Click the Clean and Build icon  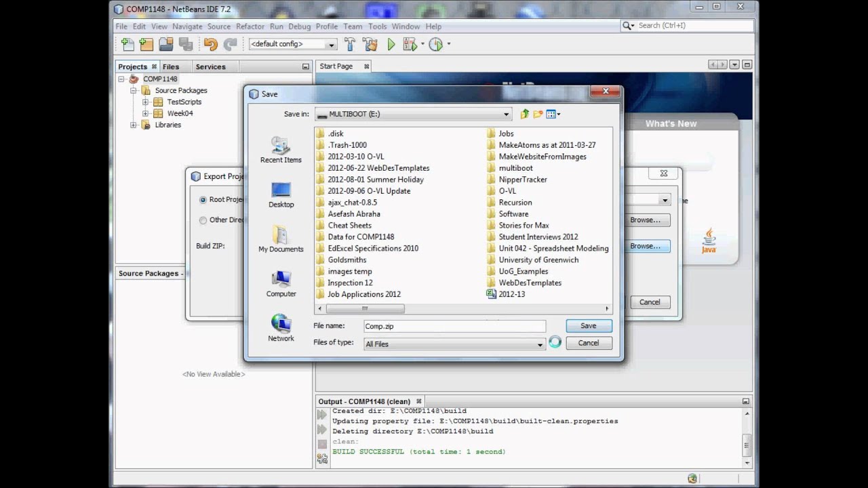tap(370, 44)
